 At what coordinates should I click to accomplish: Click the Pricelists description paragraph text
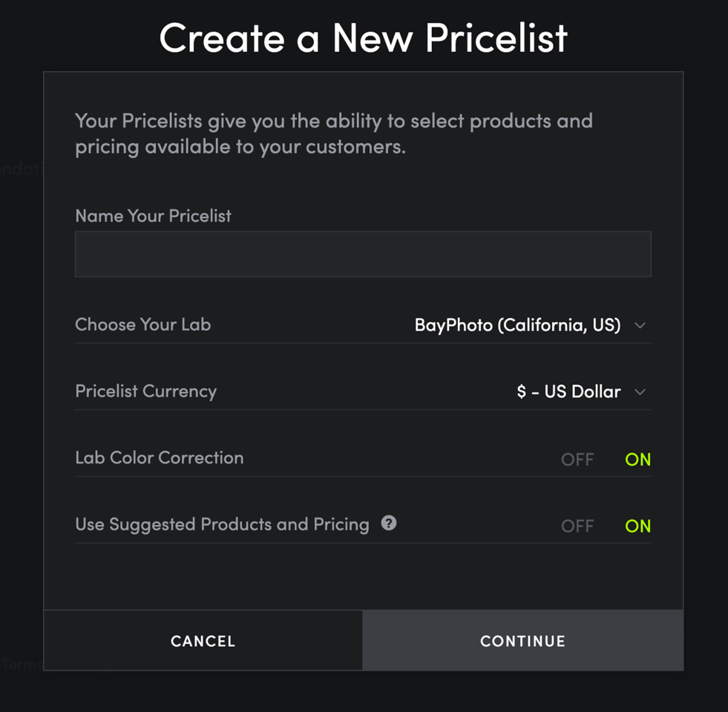[x=334, y=133]
